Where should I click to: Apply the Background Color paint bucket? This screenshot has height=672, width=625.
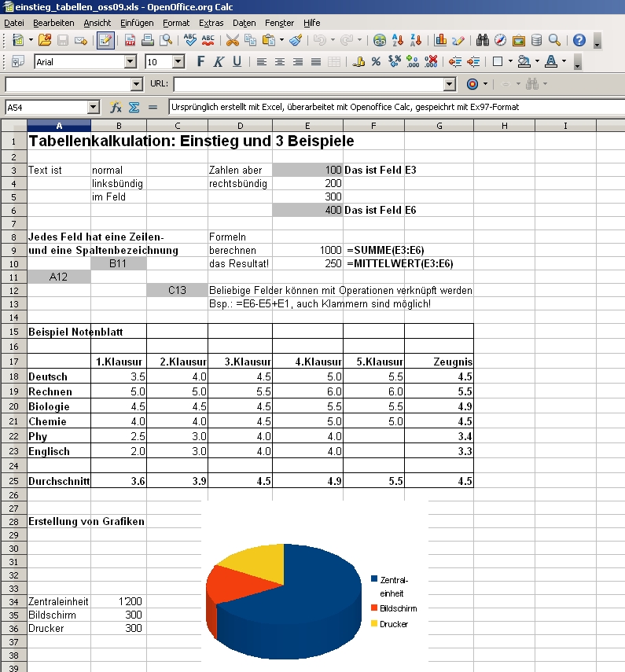(x=524, y=62)
